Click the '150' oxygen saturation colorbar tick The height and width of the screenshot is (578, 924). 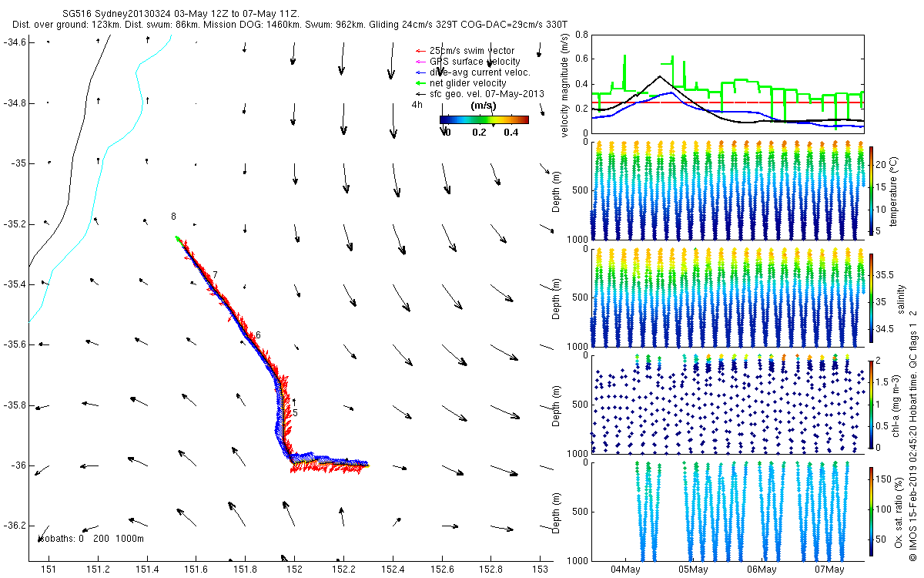click(x=884, y=481)
